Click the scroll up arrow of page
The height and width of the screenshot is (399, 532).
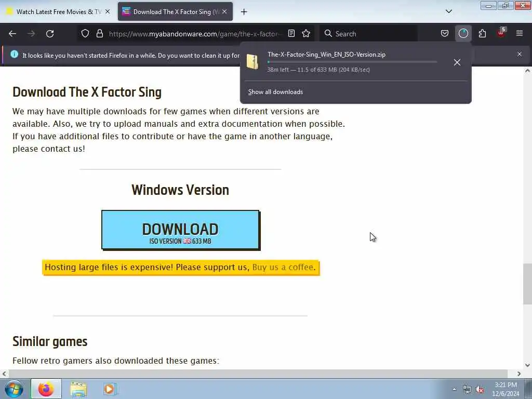(527, 71)
